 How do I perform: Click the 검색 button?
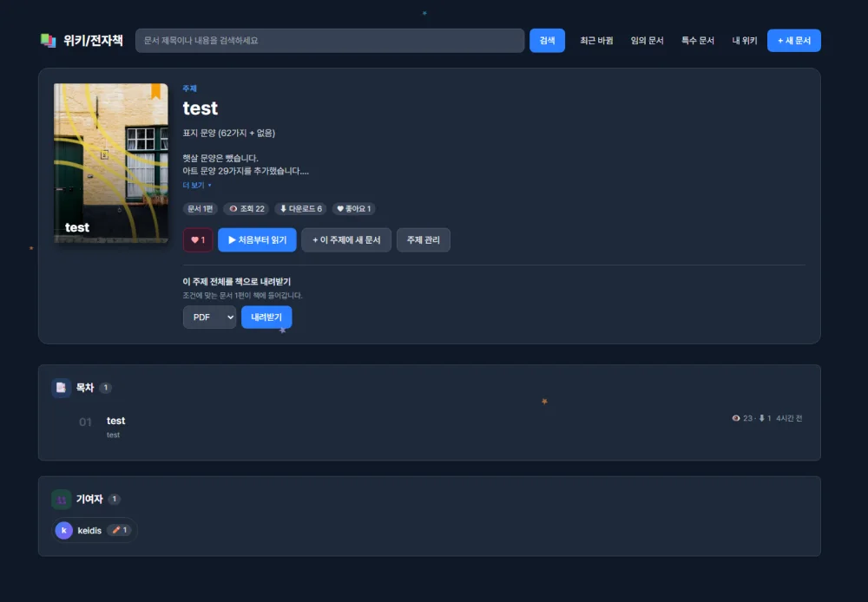(x=547, y=41)
